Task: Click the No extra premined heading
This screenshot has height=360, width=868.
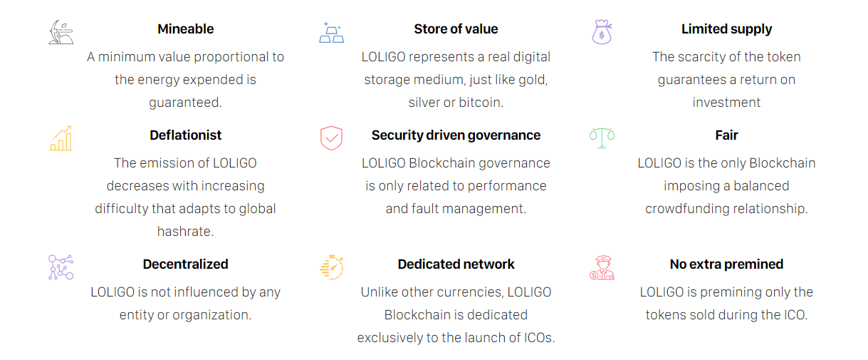Action: [726, 264]
